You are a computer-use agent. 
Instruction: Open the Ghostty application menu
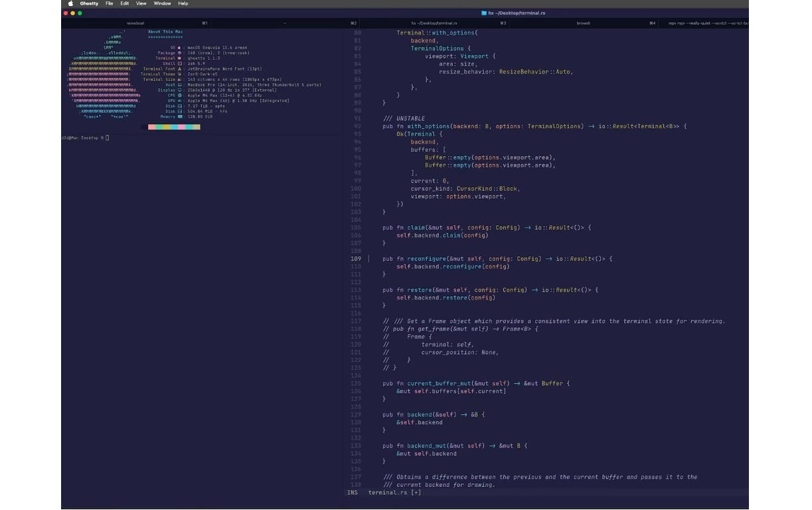pos(89,3)
